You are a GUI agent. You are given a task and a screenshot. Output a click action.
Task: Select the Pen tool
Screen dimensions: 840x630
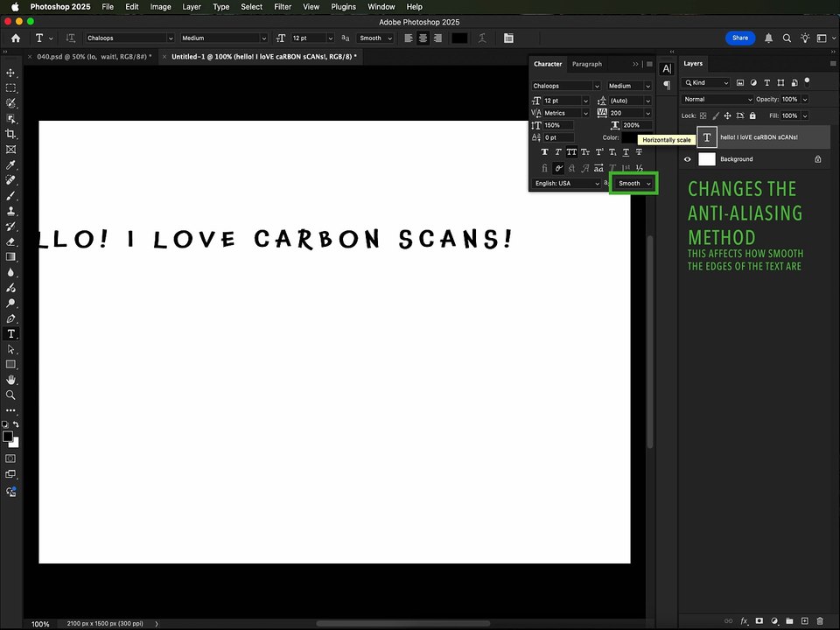coord(10,318)
